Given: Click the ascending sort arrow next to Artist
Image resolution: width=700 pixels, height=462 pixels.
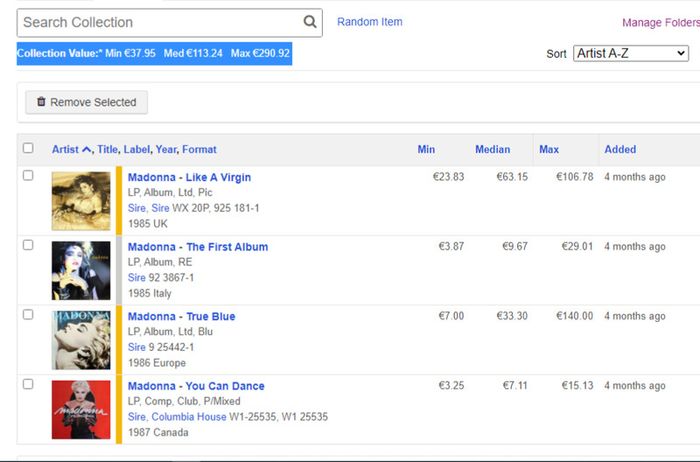Looking at the screenshot, I should (87, 150).
